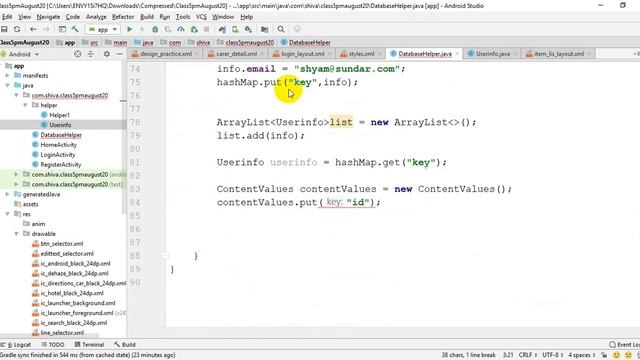The height and width of the screenshot is (360, 640).
Task: Expand the generatedJava folder
Action: pos(7,194)
